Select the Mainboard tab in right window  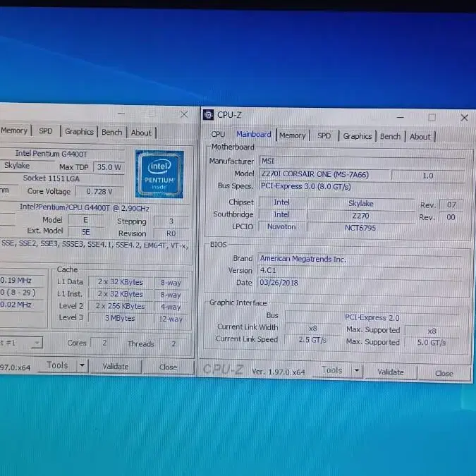click(253, 134)
